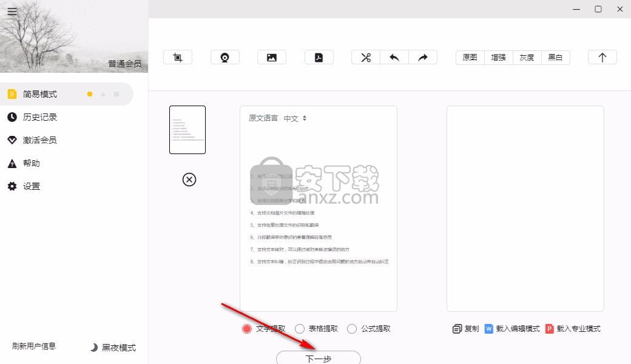Open 设置 in the sidebar
The image size is (631, 364).
pyautogui.click(x=32, y=186)
